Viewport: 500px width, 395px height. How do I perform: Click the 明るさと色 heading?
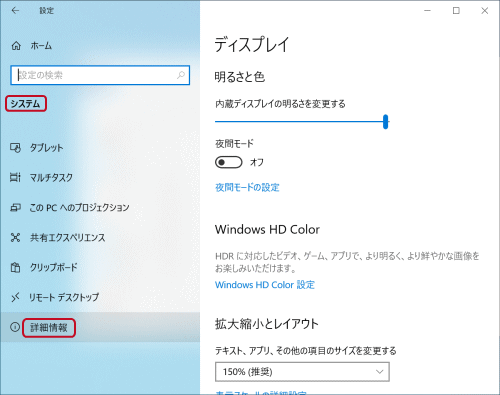240,77
